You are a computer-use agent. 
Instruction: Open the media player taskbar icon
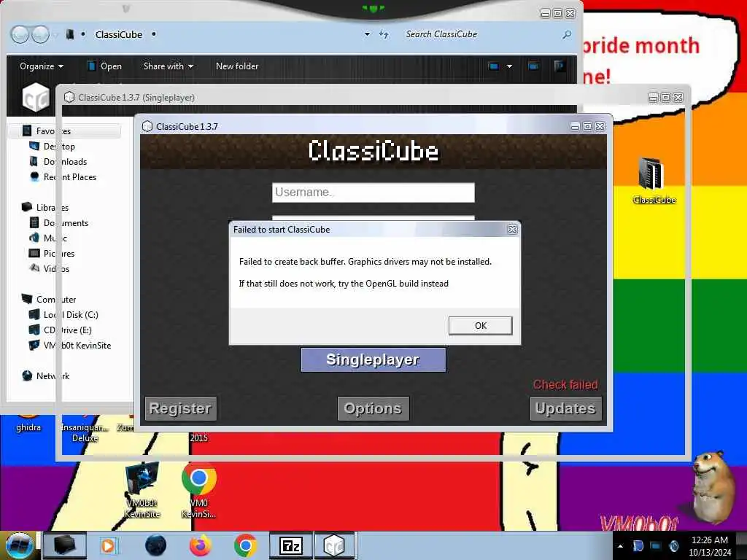pos(109,545)
